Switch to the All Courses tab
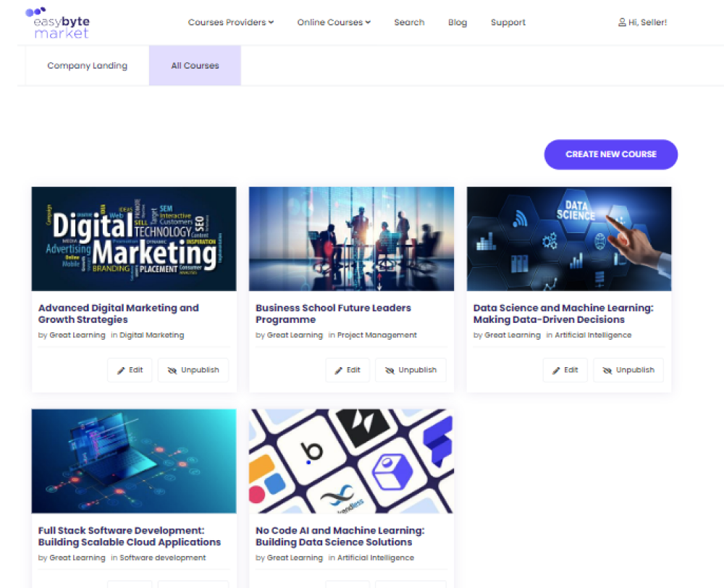The image size is (724, 588). [x=195, y=65]
